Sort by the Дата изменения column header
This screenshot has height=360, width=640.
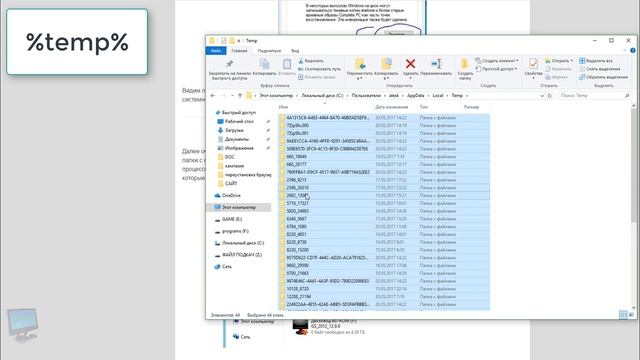(x=391, y=107)
